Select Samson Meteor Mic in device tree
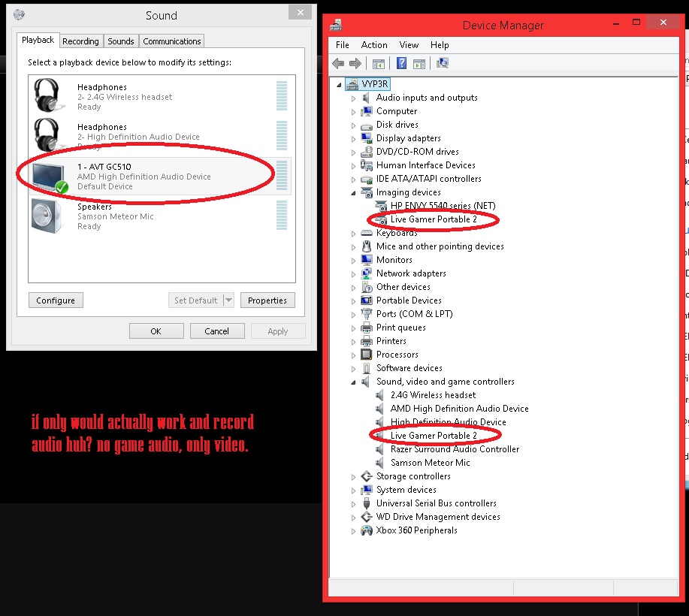 431,463
